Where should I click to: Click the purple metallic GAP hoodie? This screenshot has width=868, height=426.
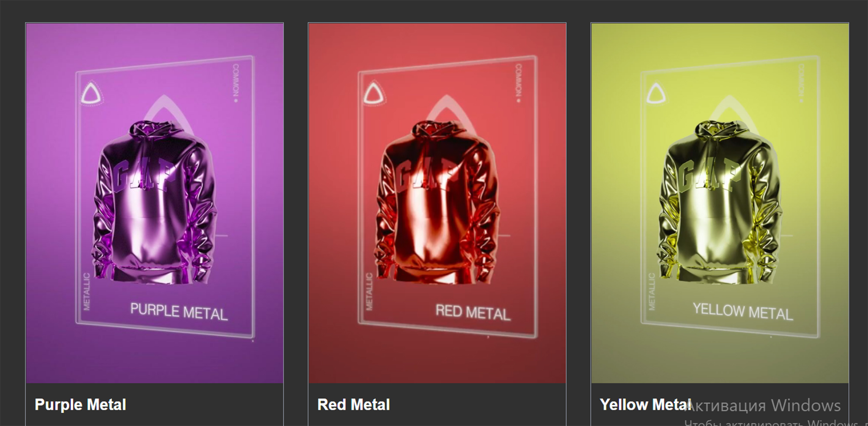(155, 203)
